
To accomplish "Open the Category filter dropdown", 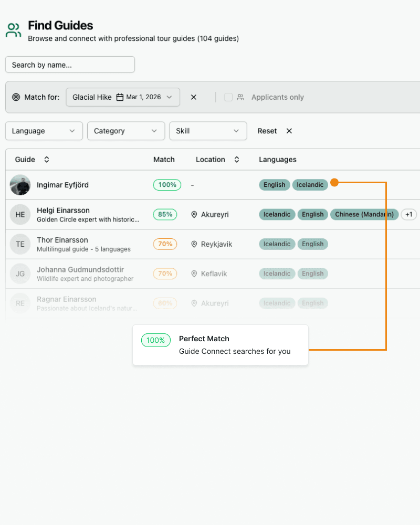I will (126, 131).
